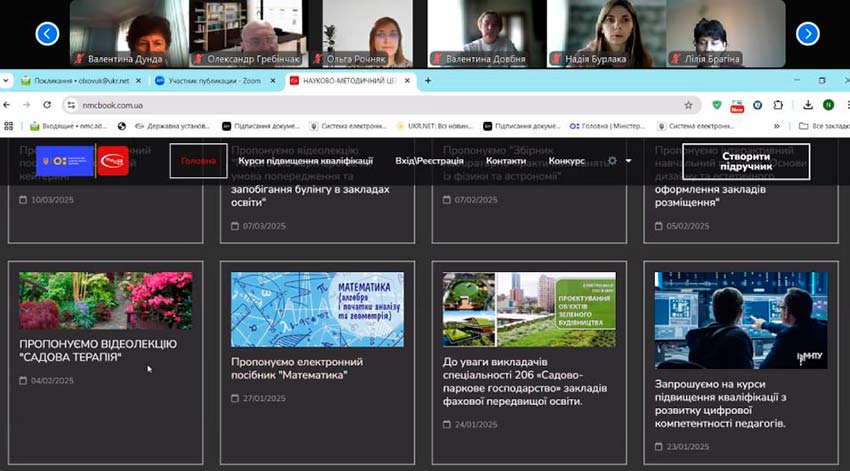Viewport: 850px width, 471px height.
Task: Open the Математика textbook cover image
Action: (x=318, y=309)
